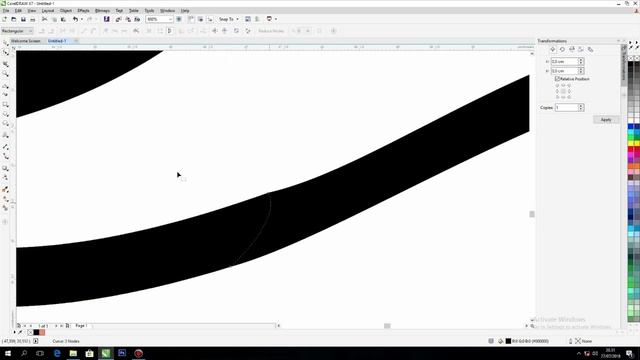Open the application launcher dropdown arrow

276,19
